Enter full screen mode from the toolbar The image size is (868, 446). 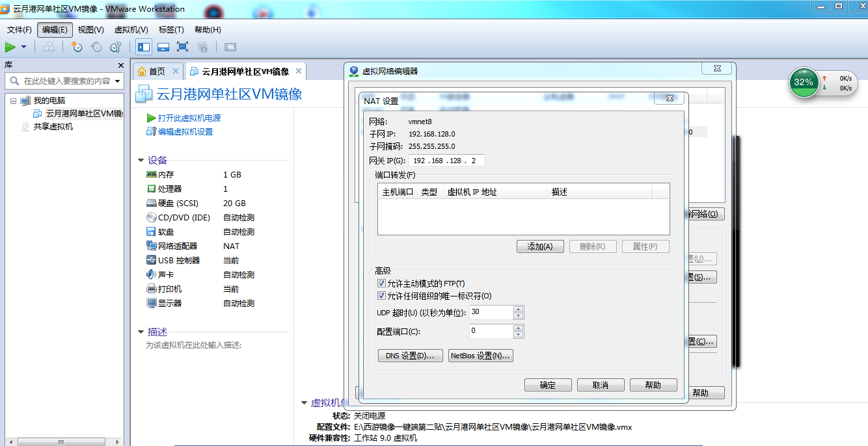(182, 47)
